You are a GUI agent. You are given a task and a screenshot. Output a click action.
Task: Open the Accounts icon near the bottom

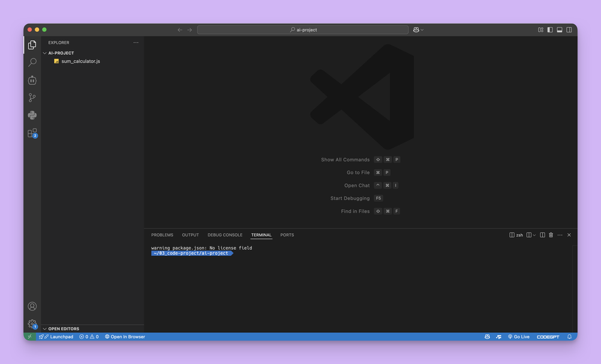(x=32, y=306)
